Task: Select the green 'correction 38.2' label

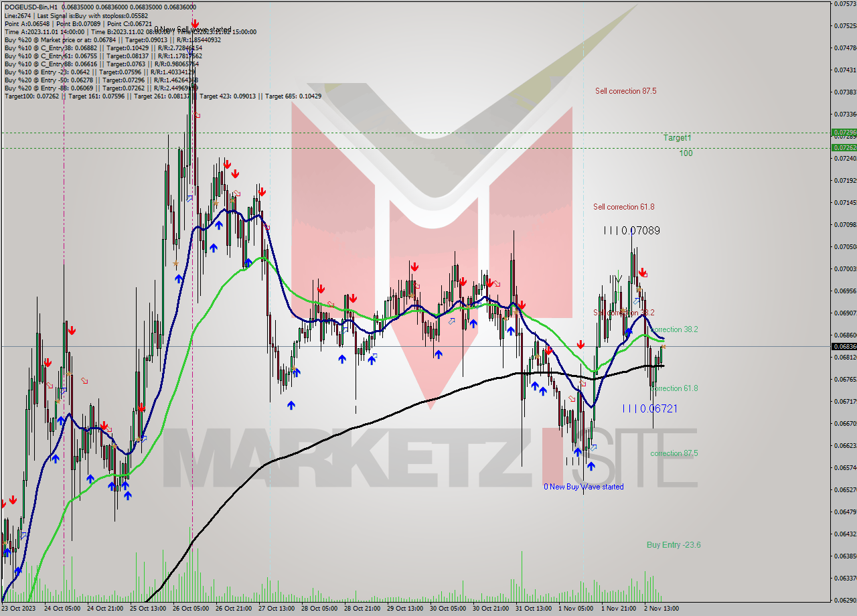Action: pyautogui.click(x=674, y=329)
